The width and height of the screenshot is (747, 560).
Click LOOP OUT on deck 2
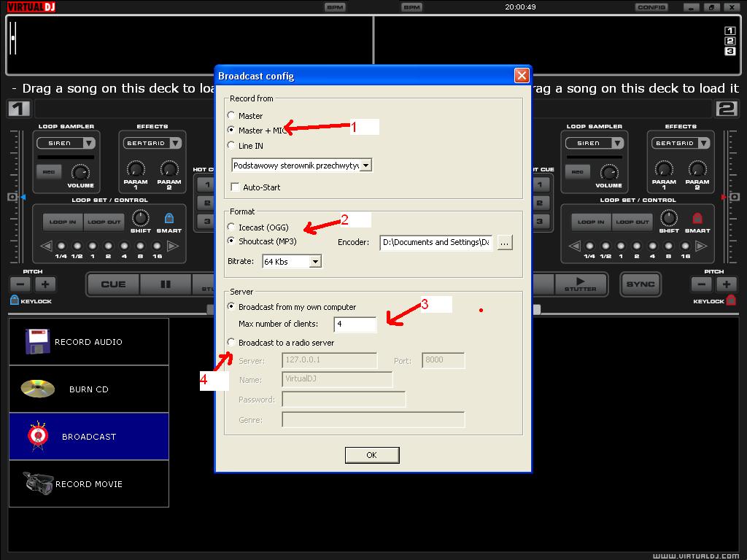(x=632, y=222)
